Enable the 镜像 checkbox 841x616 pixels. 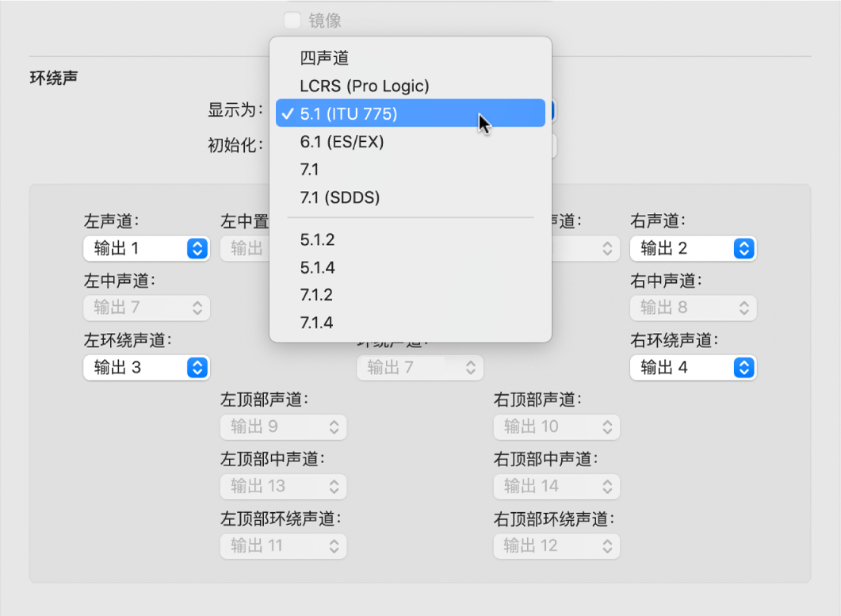[292, 21]
